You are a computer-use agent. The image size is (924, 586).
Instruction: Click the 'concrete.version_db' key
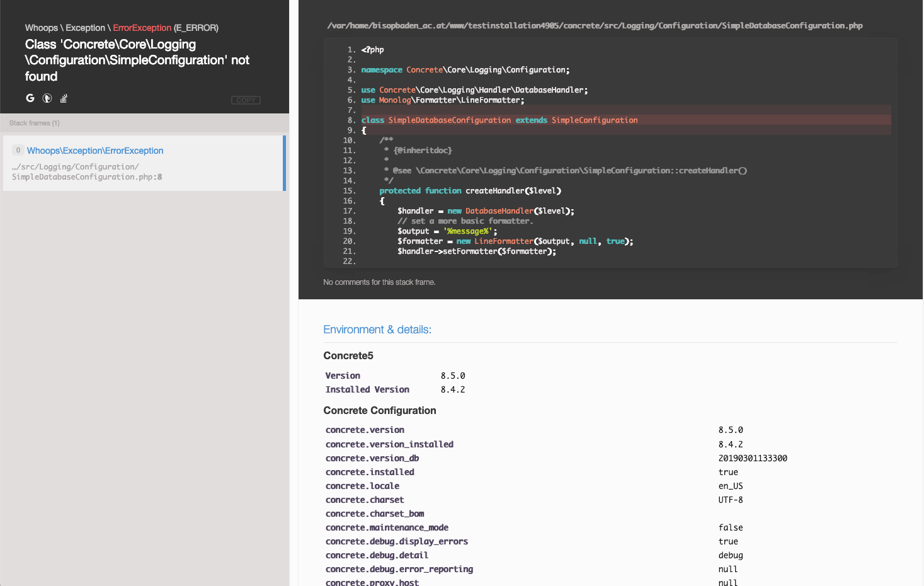coord(372,458)
